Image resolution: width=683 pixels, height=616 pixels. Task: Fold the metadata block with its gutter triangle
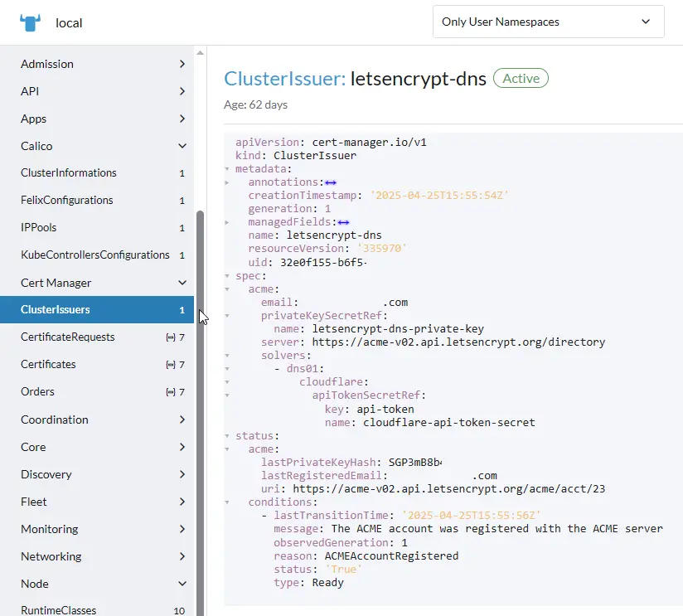click(x=227, y=169)
